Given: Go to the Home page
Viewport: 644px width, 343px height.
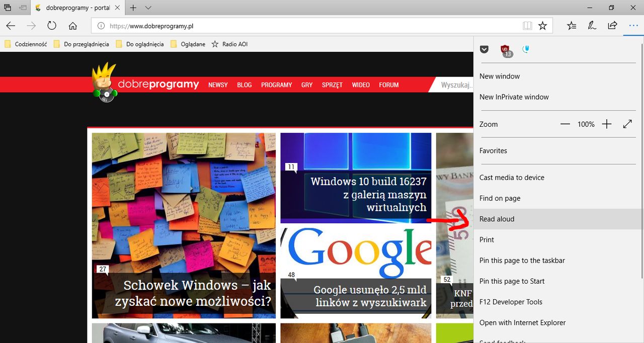Looking at the screenshot, I should 73,26.
